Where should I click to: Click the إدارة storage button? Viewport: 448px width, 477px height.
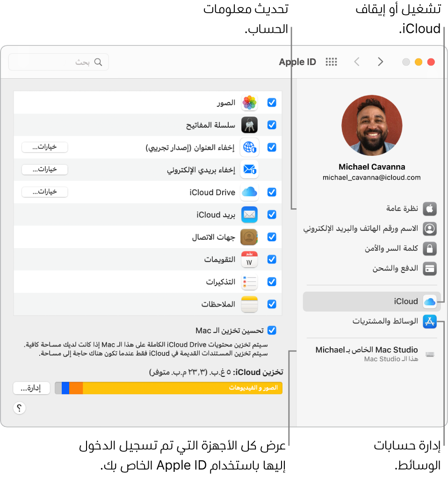click(x=31, y=388)
